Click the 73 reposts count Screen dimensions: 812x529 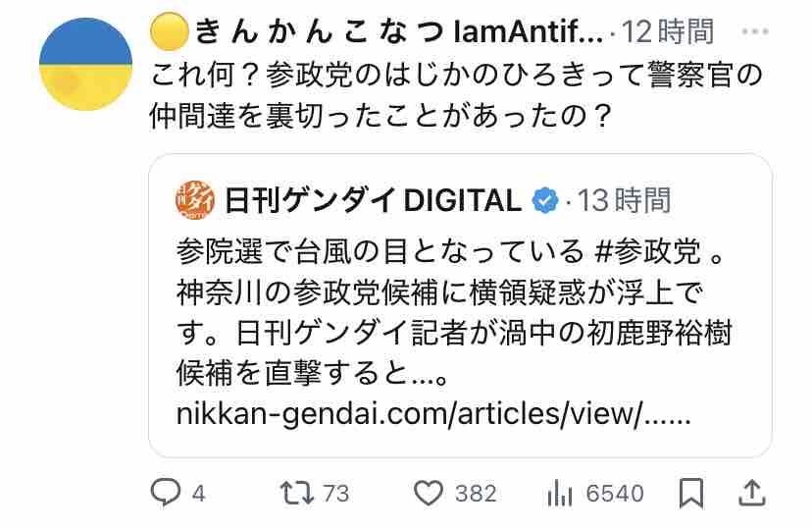tap(335, 493)
